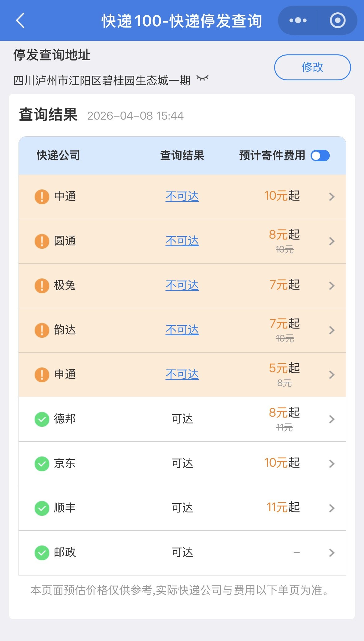Toggle the estimated shipping fee switch
This screenshot has height=641, width=364.
pyautogui.click(x=320, y=156)
